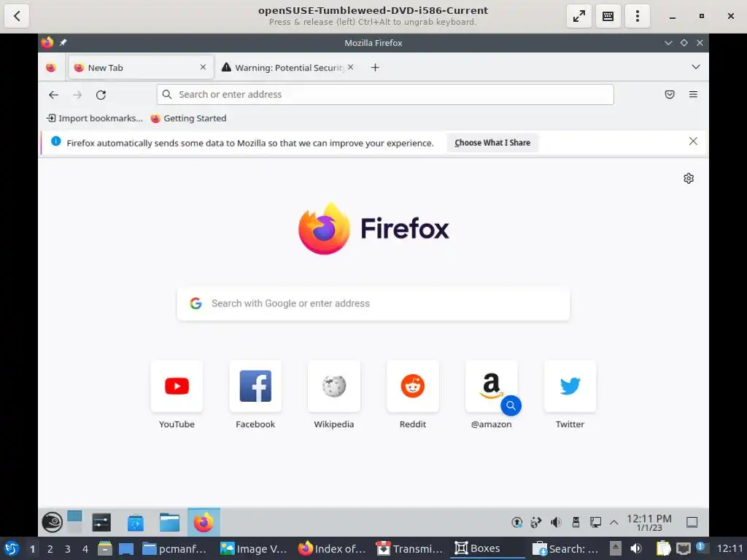
Task: Expand the Firefox titlebar chevron-down button
Action: click(x=668, y=43)
